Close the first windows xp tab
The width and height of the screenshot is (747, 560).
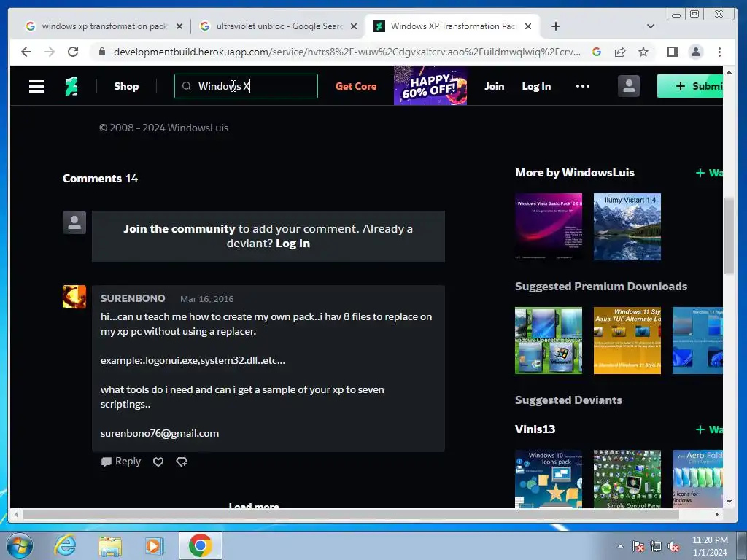(179, 26)
